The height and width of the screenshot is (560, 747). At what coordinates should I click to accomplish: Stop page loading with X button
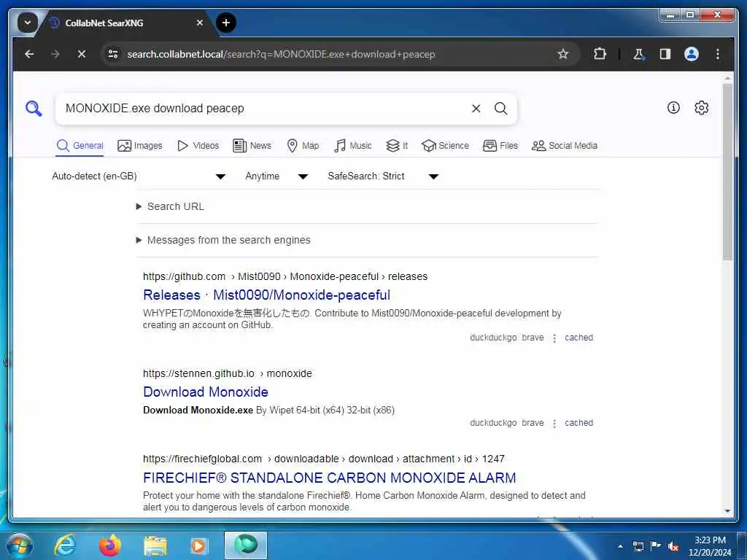pos(82,54)
